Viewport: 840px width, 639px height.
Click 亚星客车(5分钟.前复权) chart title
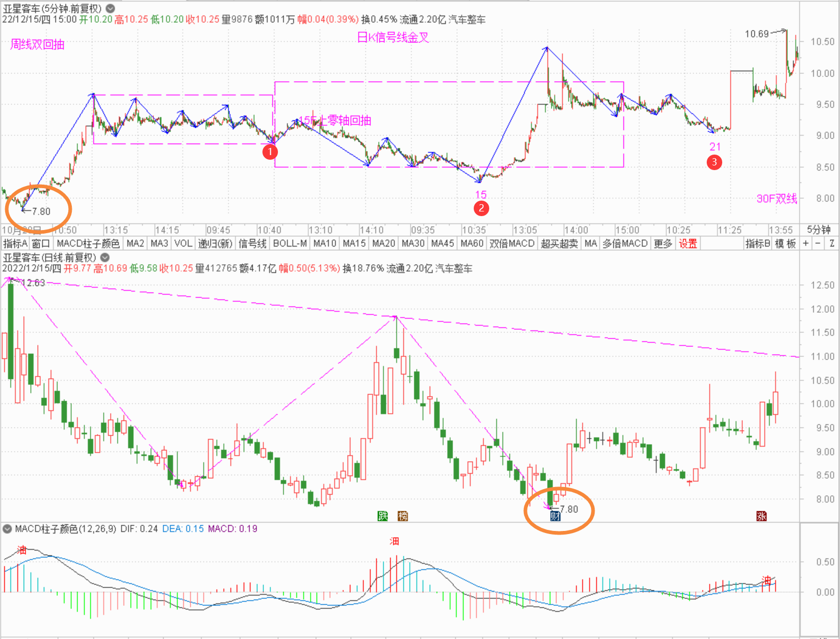coord(53,8)
